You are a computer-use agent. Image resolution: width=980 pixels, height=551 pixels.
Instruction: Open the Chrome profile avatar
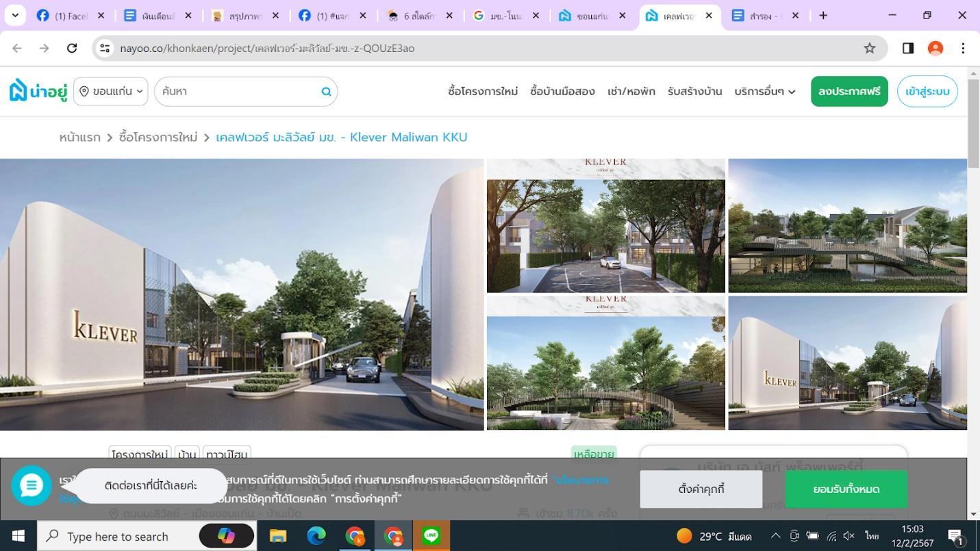pyautogui.click(x=935, y=48)
